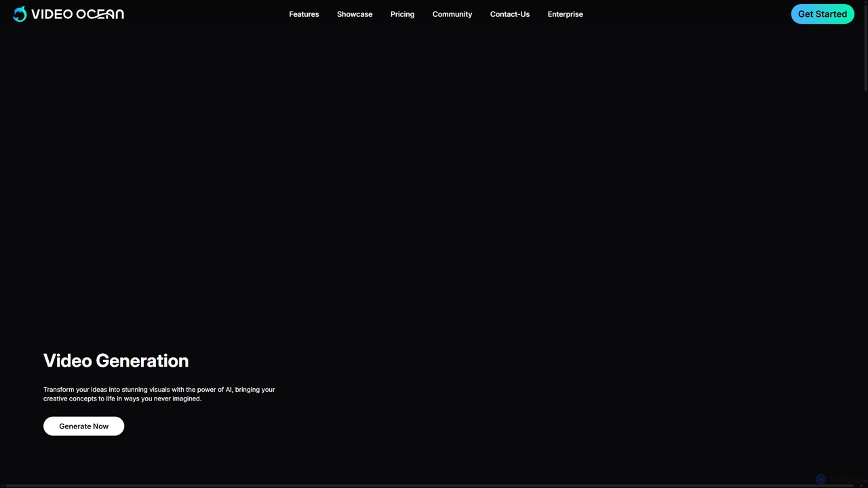Visit the Community section
Screen dimensions: 868x488
pos(452,14)
